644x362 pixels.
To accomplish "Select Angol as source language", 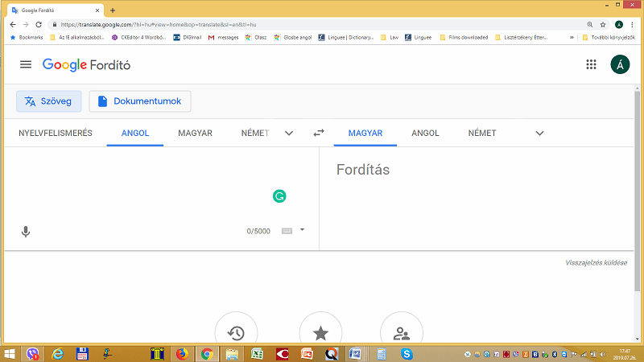I will [x=135, y=133].
